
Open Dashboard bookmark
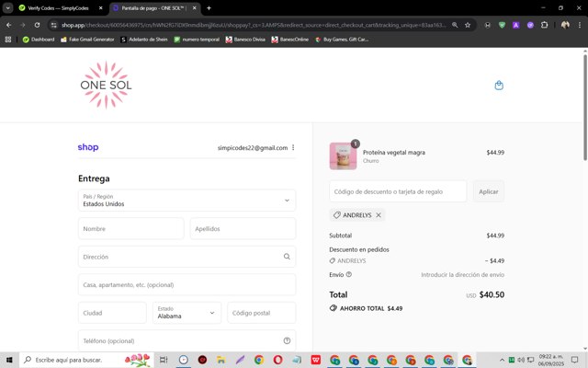pyautogui.click(x=39, y=40)
